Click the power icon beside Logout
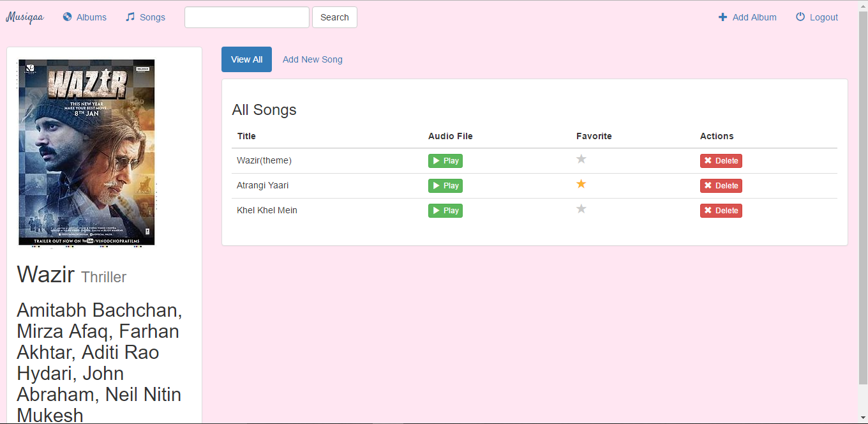This screenshot has height=424, width=868. coord(800,17)
